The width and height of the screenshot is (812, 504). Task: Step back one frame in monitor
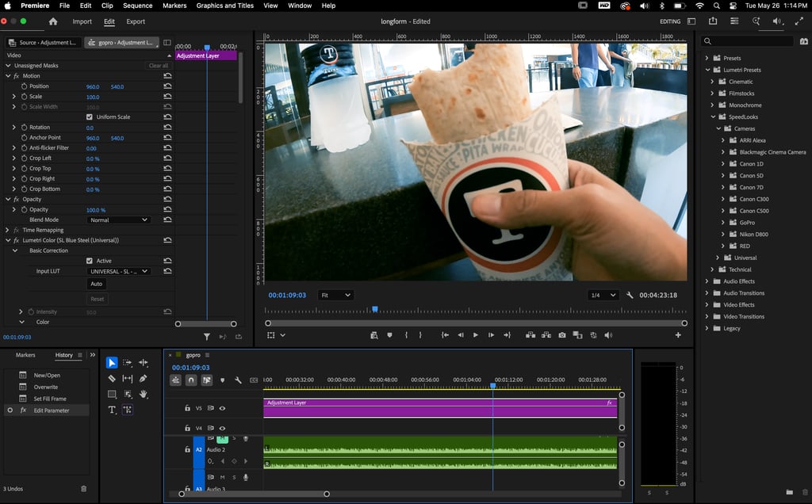[x=461, y=335]
